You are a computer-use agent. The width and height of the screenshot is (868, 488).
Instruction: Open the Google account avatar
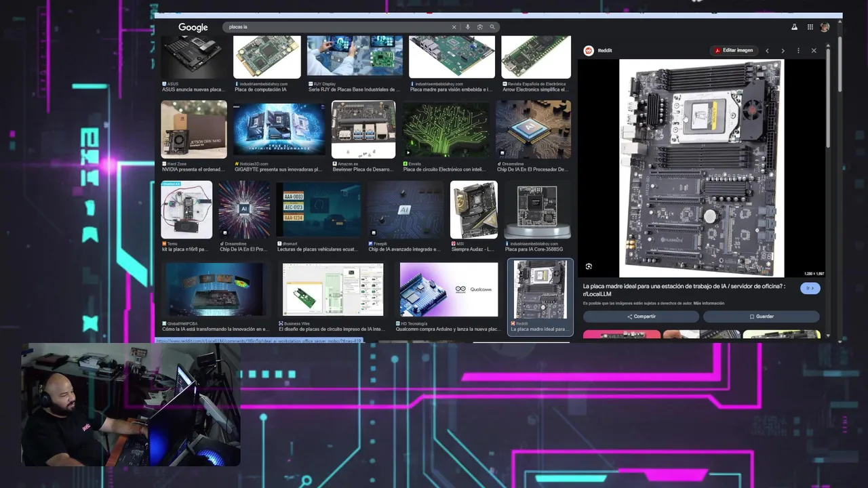[x=825, y=27]
